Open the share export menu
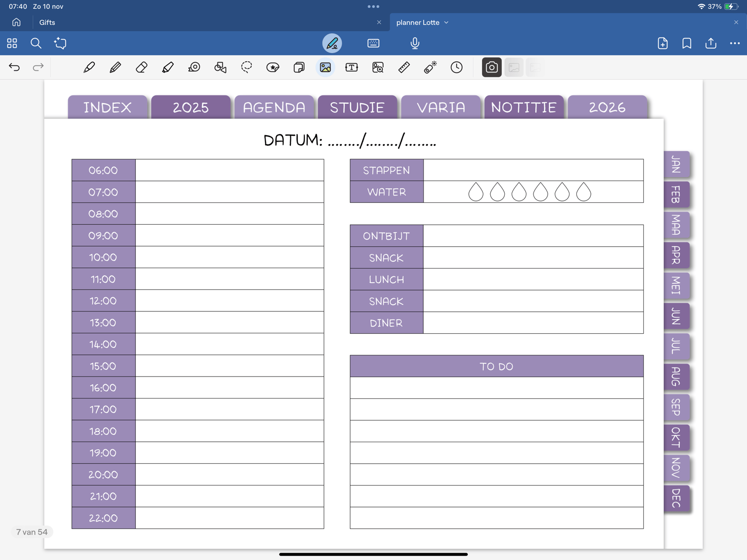Image resolution: width=747 pixels, height=560 pixels. (x=711, y=43)
